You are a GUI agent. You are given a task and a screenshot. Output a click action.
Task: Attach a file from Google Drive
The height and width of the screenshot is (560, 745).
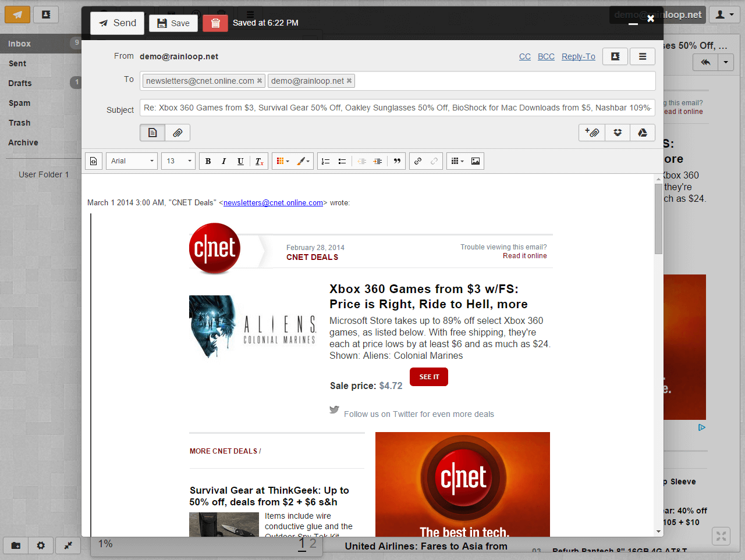tap(642, 133)
